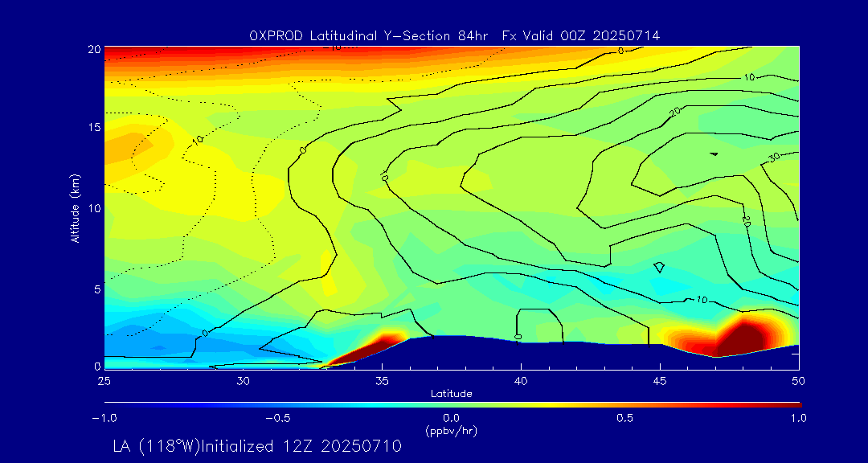This screenshot has height=463, width=868.
Task: Click the 'Altitude (km)' axis label
Action: [x=74, y=208]
